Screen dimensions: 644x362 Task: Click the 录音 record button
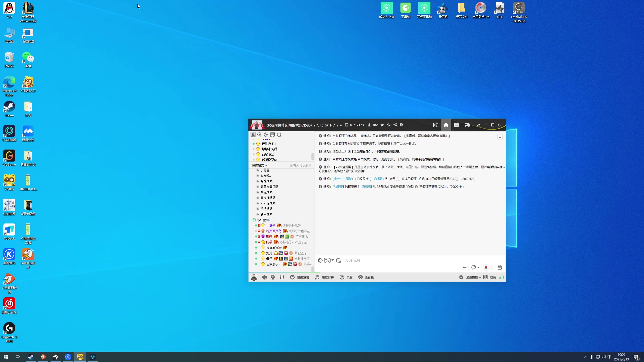346,277
